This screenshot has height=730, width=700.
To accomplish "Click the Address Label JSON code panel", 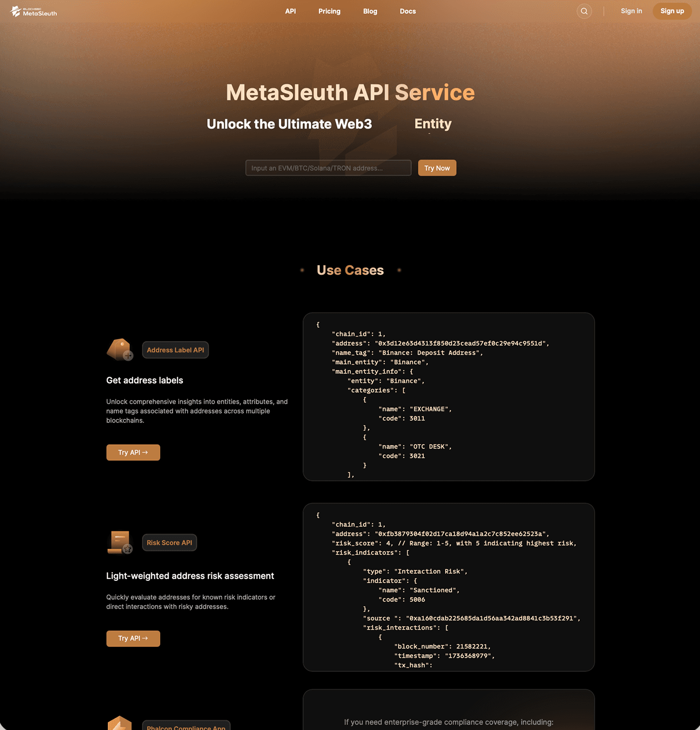I will (449, 397).
